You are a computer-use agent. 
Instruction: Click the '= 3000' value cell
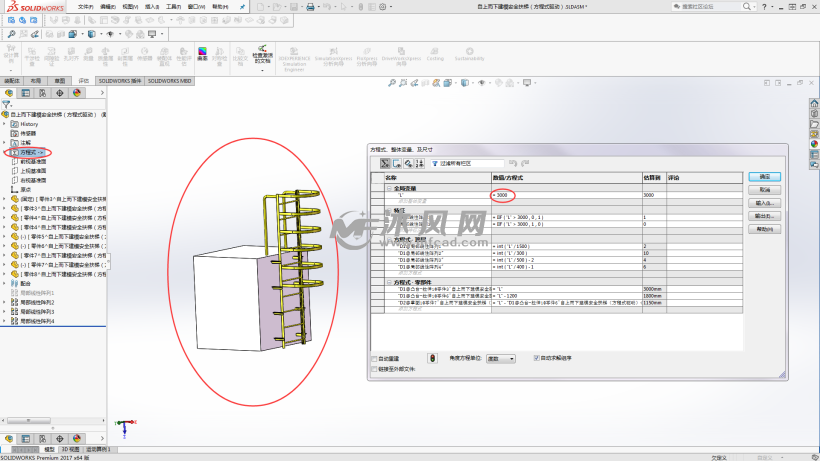566,195
